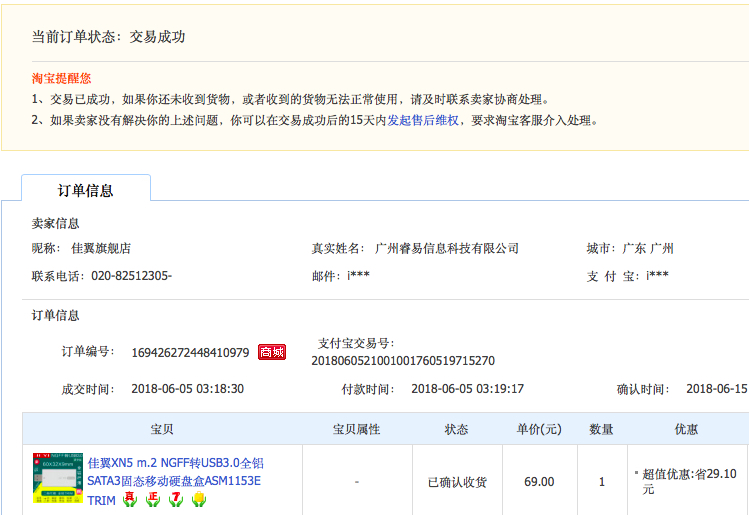Click the 付款时间 value 2018-06-05 03:19:17
Screen dimensions: 749x515
[x=467, y=389]
